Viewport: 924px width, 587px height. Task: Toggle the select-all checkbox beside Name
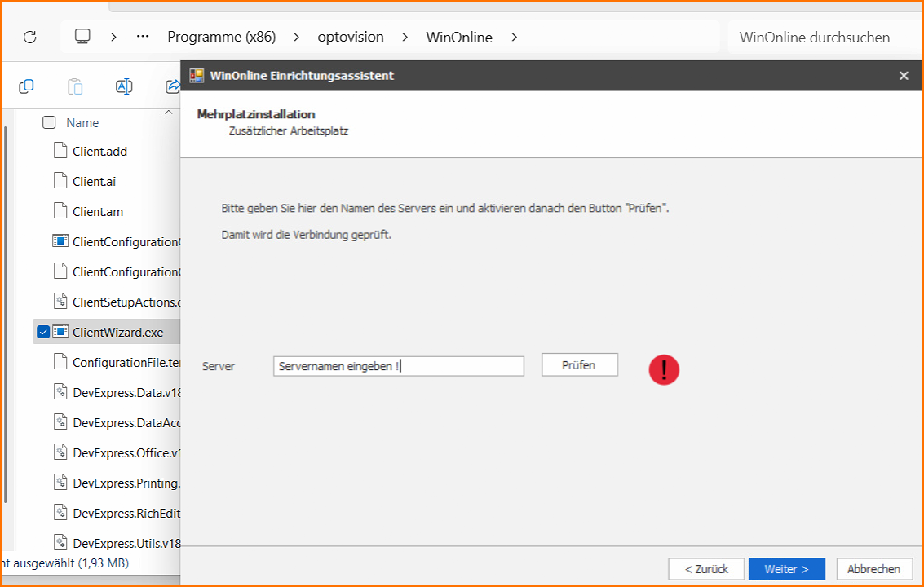click(x=49, y=122)
